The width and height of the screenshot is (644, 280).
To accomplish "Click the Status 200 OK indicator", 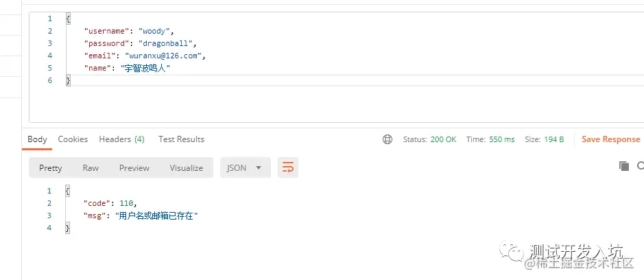I will coord(429,139).
